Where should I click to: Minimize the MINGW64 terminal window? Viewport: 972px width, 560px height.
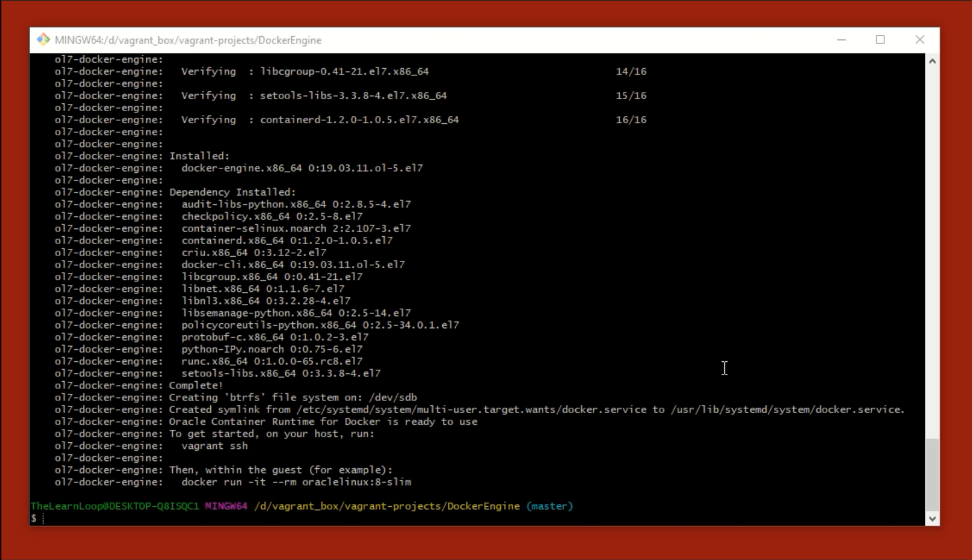click(841, 40)
